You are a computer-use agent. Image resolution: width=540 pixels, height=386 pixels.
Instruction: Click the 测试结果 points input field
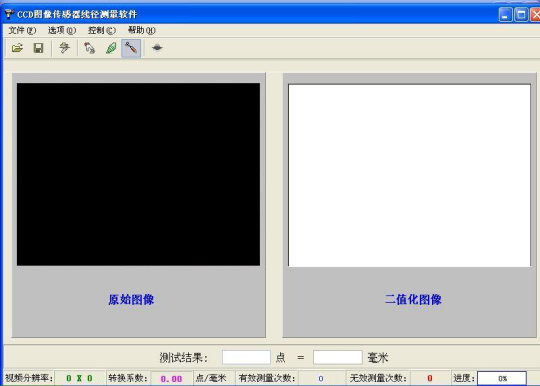click(246, 357)
